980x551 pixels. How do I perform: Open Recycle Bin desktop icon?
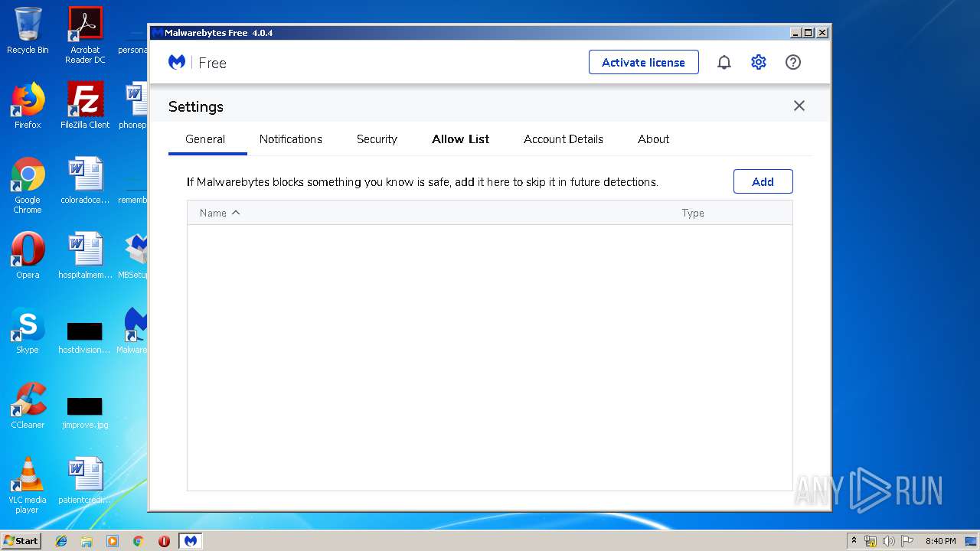[x=28, y=31]
